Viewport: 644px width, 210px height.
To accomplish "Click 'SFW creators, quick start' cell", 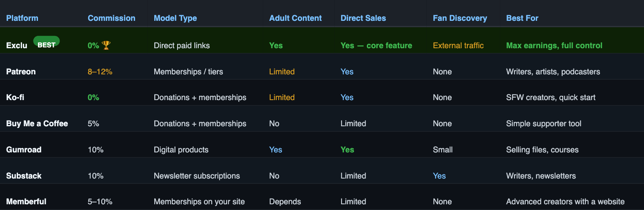I will pyautogui.click(x=551, y=97).
